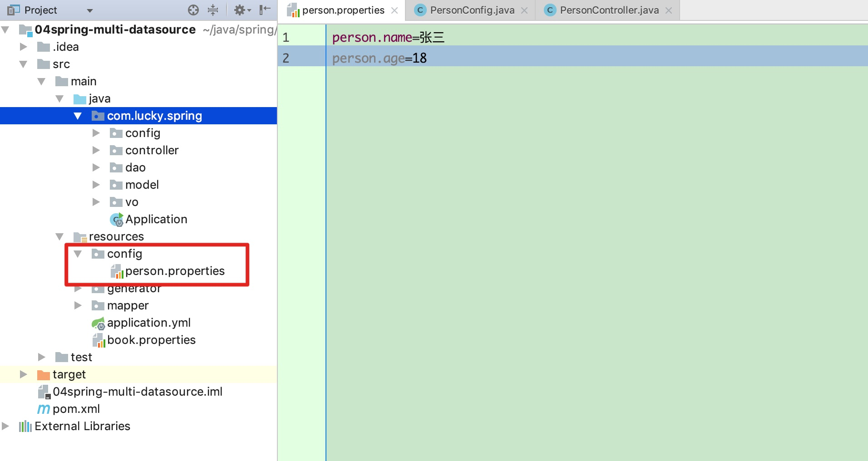Viewport: 868px width, 461px height.
Task: Expand the dao package
Action: pos(96,167)
